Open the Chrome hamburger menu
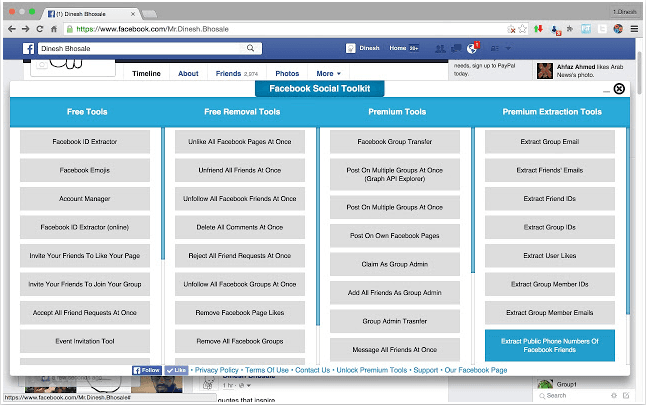646x405 pixels. pyautogui.click(x=634, y=29)
